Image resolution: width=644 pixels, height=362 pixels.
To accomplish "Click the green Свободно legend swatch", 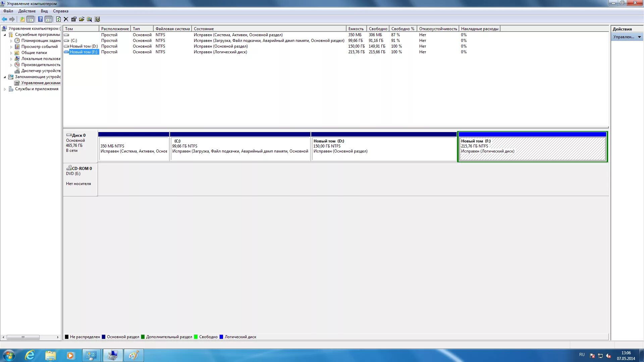I will click(x=196, y=337).
